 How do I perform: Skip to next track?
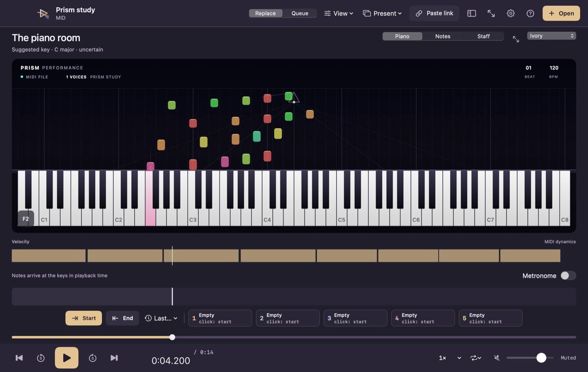tap(114, 358)
